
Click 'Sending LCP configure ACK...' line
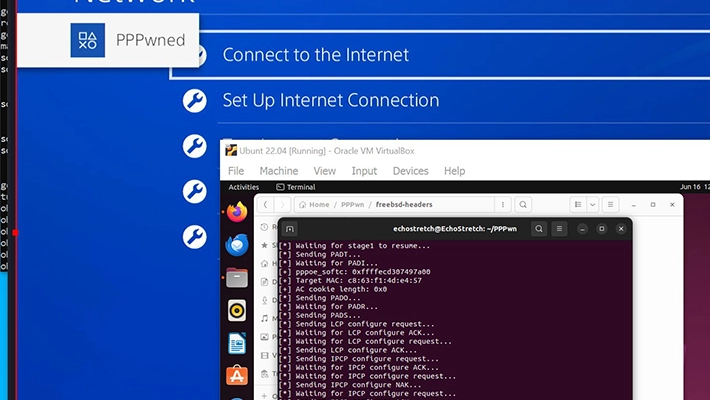click(348, 350)
